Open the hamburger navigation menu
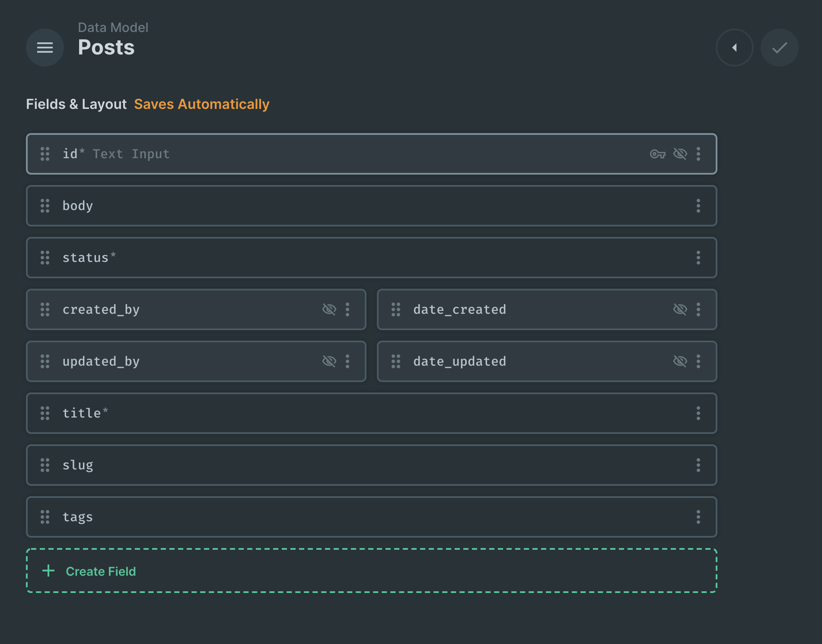 45,48
